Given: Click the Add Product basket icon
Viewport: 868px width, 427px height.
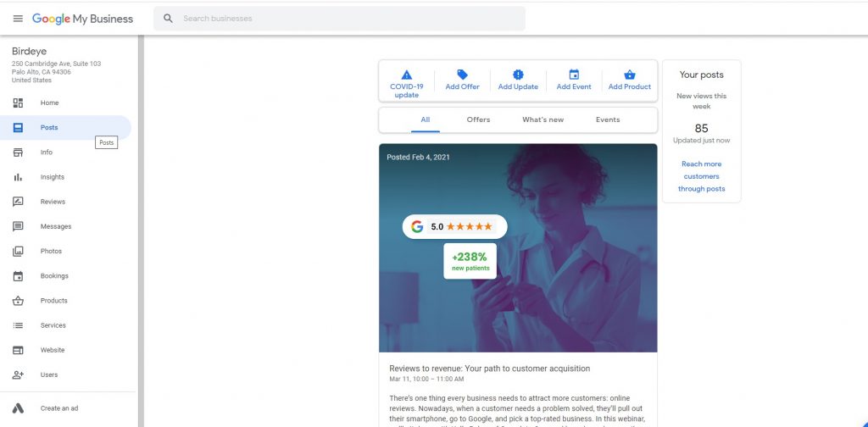Looking at the screenshot, I should point(630,75).
